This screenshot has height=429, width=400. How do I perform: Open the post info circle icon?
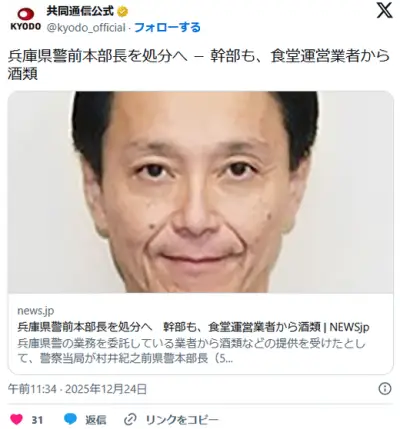coord(385,389)
